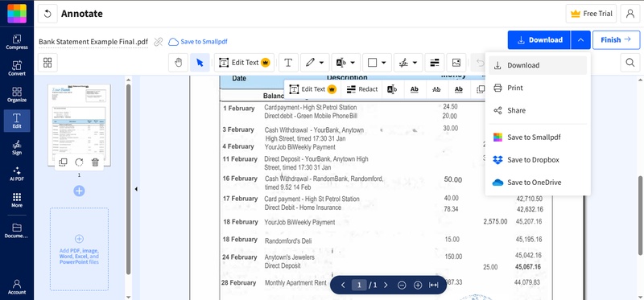
Task: Open the More tools grid in sidebar
Action: pos(17,199)
